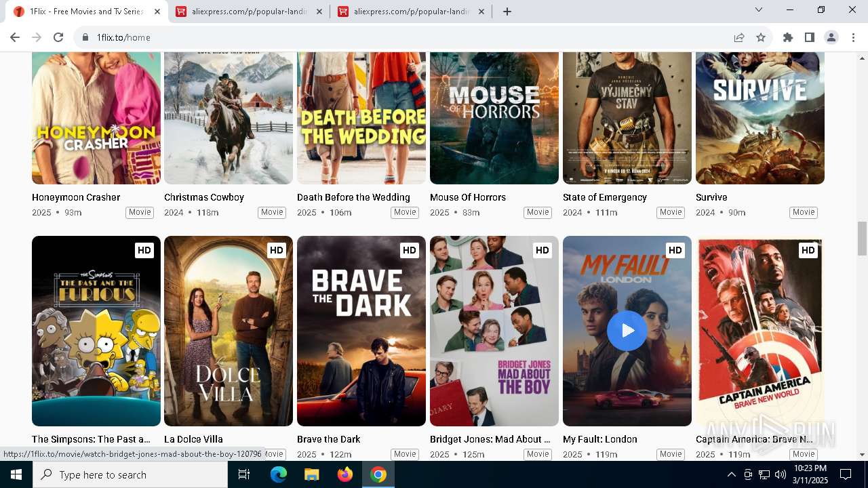
Task: Switch to the second aliexpress tab
Action: point(411,12)
